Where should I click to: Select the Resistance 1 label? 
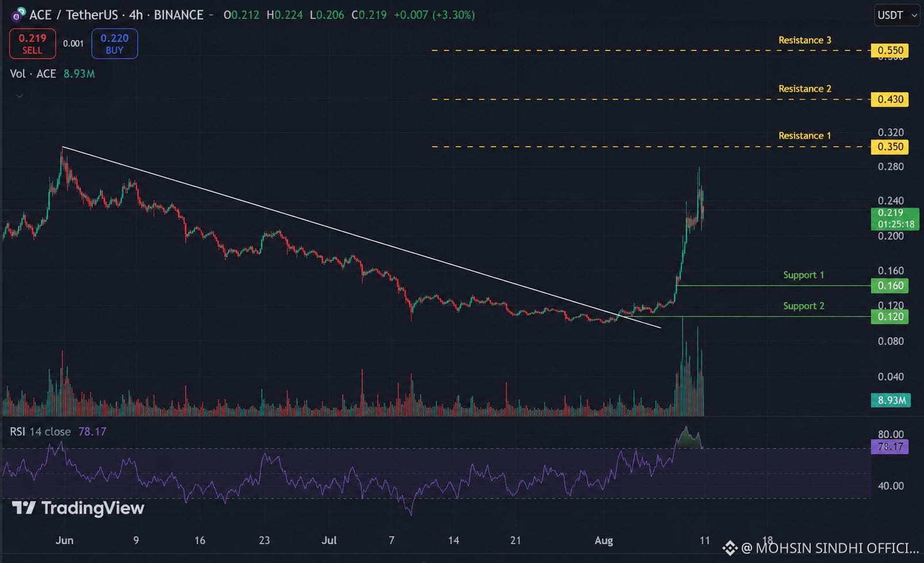(x=804, y=136)
